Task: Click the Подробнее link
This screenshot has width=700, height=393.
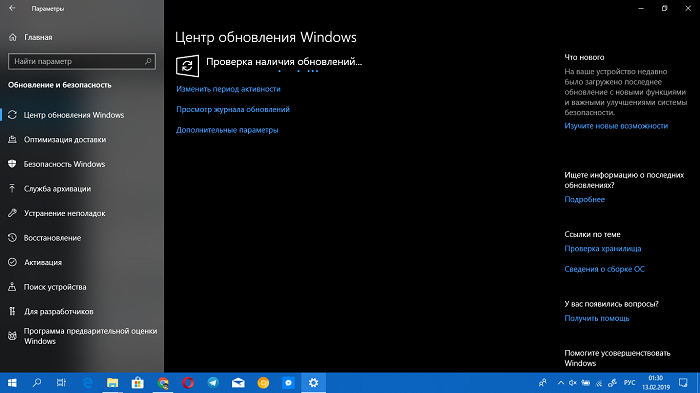Action: point(584,200)
